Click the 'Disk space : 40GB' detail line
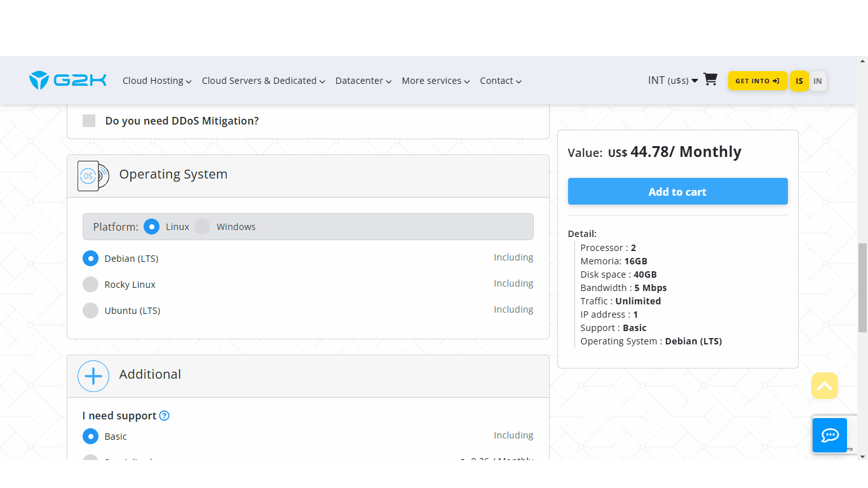The width and height of the screenshot is (868, 488). [619, 274]
